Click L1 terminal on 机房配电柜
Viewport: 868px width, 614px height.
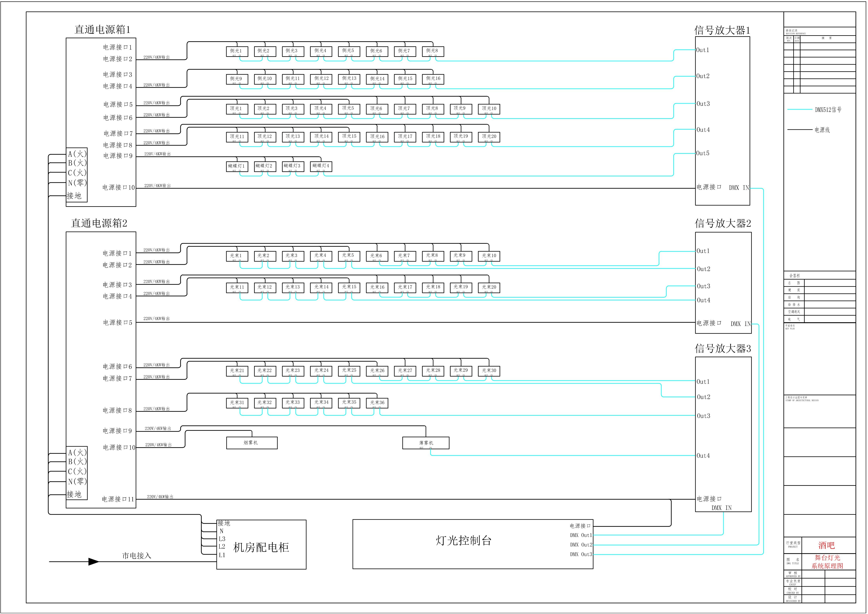[222, 555]
